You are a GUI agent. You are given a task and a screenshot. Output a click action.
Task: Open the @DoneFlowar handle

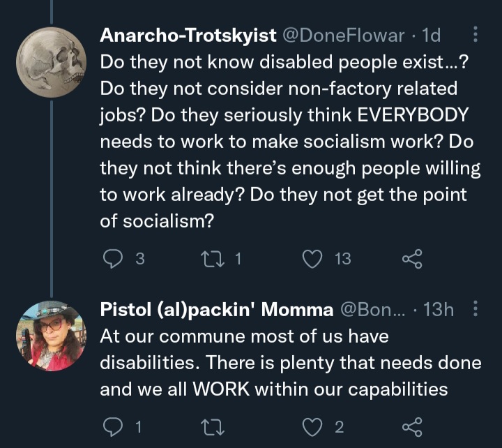pyautogui.click(x=343, y=36)
